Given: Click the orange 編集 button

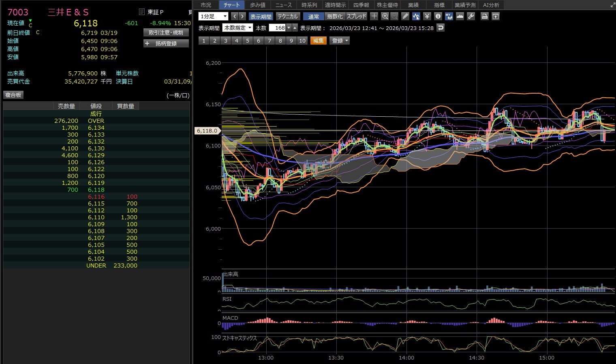Looking at the screenshot, I should click(x=318, y=41).
